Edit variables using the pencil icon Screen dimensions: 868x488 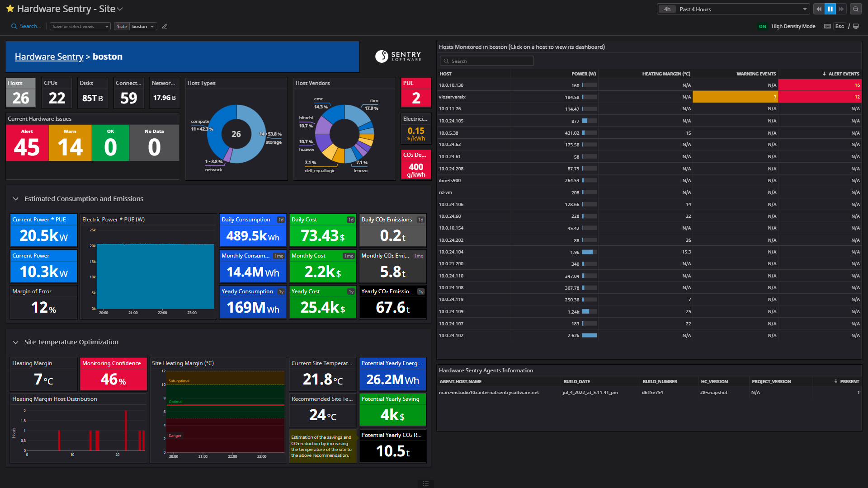pos(165,26)
